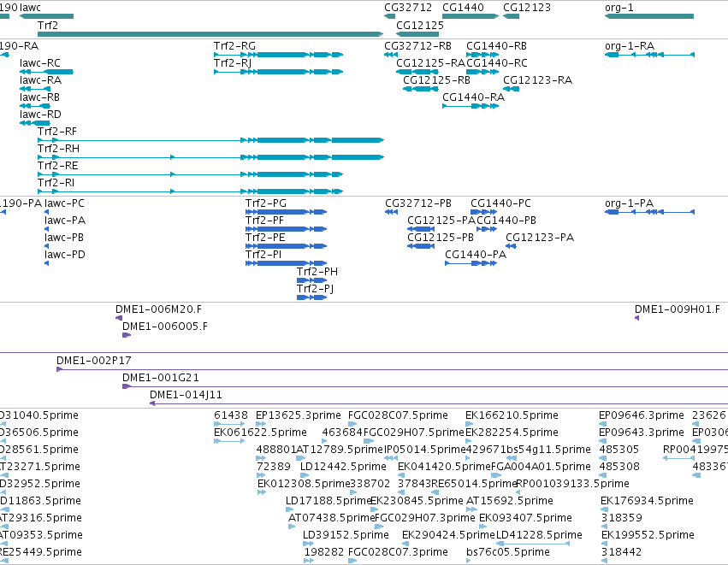The image size is (728, 565).
Task: Click protein Trf2-PF label
Action: [x=264, y=221]
